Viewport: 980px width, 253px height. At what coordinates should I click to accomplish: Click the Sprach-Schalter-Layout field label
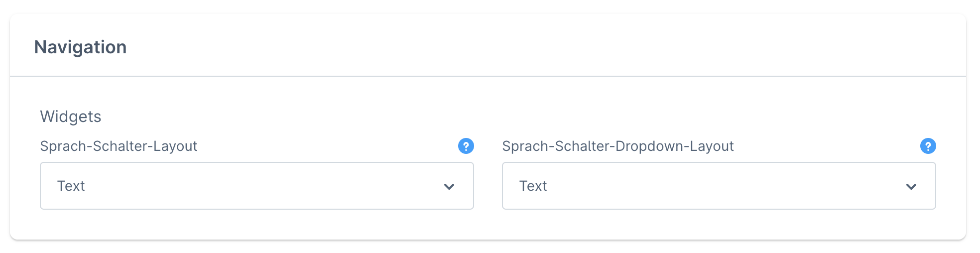point(119,146)
